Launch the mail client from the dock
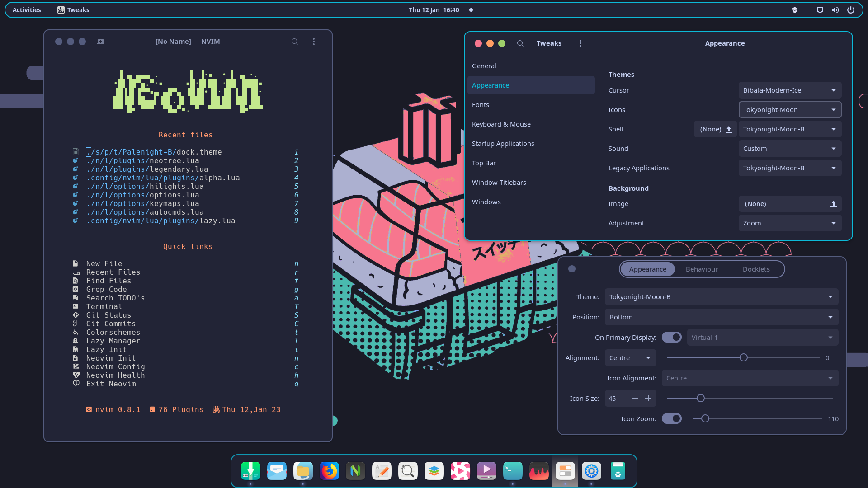Image resolution: width=868 pixels, height=488 pixels. [277, 471]
